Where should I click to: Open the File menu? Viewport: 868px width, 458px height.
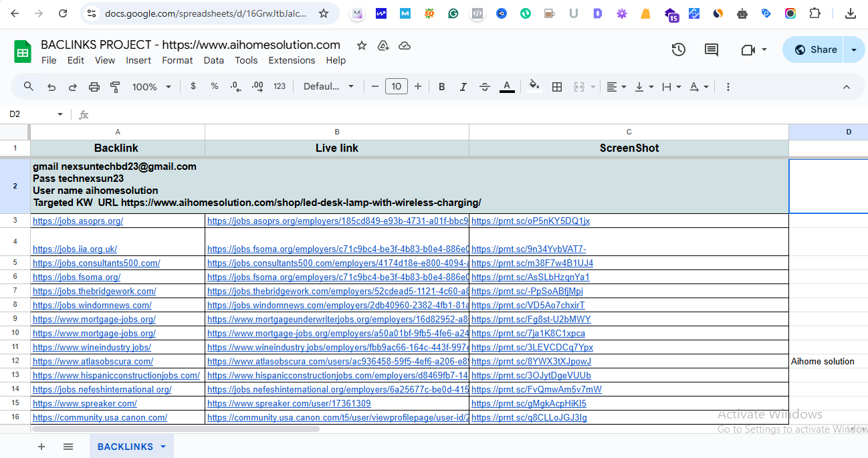[49, 60]
